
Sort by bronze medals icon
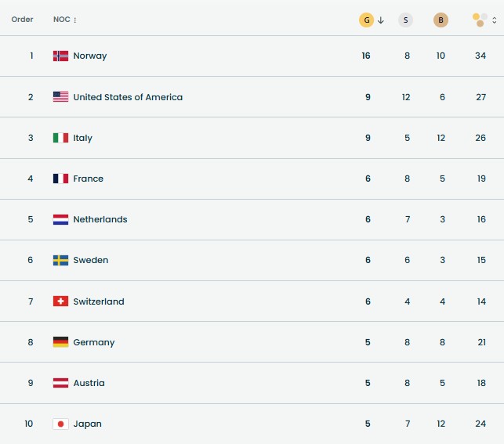click(441, 20)
